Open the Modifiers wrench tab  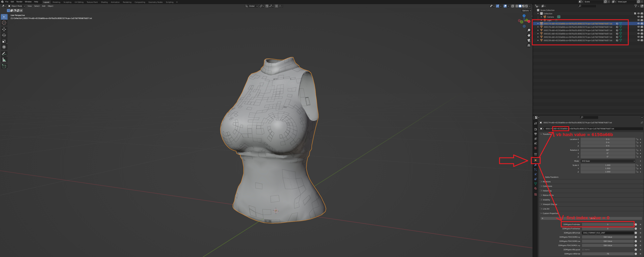(535, 165)
